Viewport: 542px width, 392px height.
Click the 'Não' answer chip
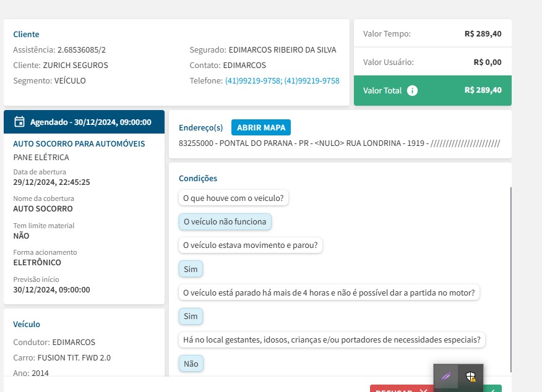tap(191, 364)
